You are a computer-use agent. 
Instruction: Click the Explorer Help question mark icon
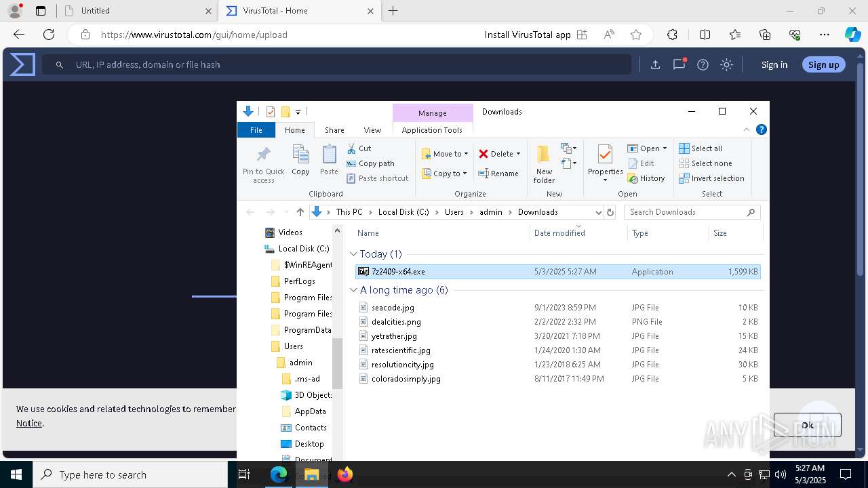(762, 129)
